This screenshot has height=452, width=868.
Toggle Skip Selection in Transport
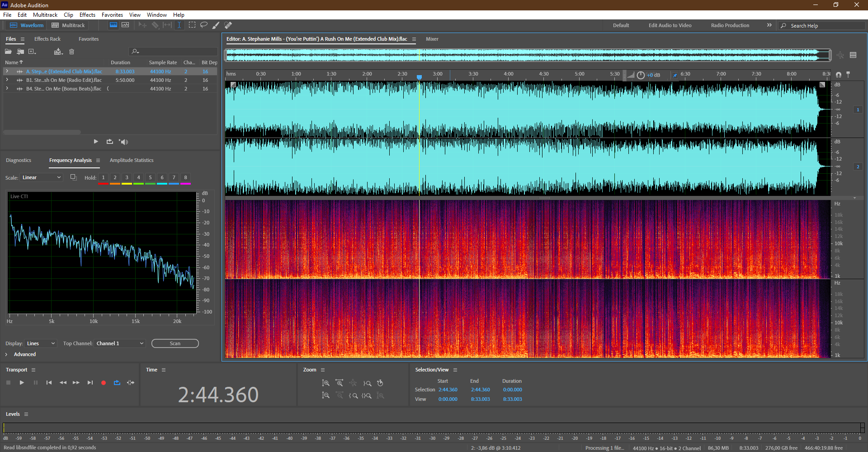[x=131, y=383]
